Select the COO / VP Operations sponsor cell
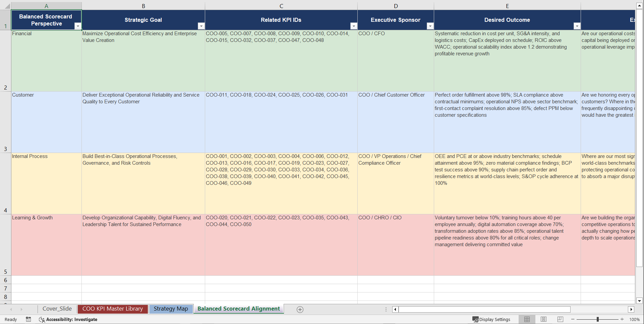644x324 pixels. tap(396, 183)
